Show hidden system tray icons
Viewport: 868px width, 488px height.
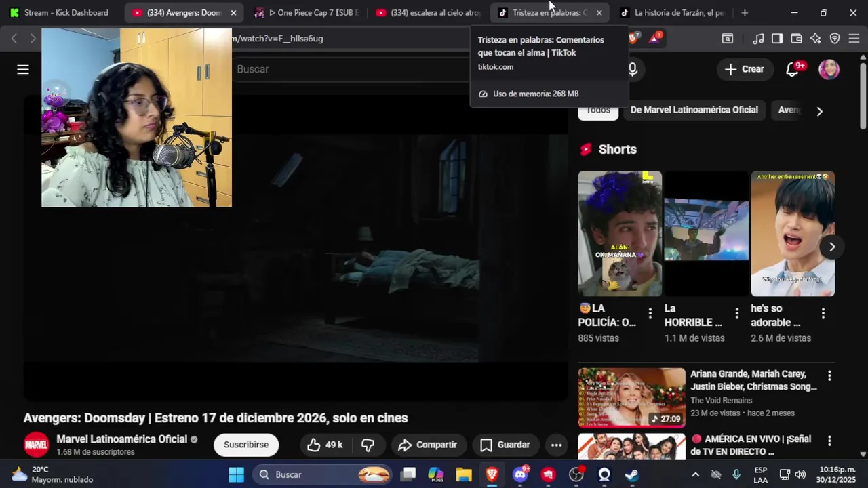click(695, 474)
